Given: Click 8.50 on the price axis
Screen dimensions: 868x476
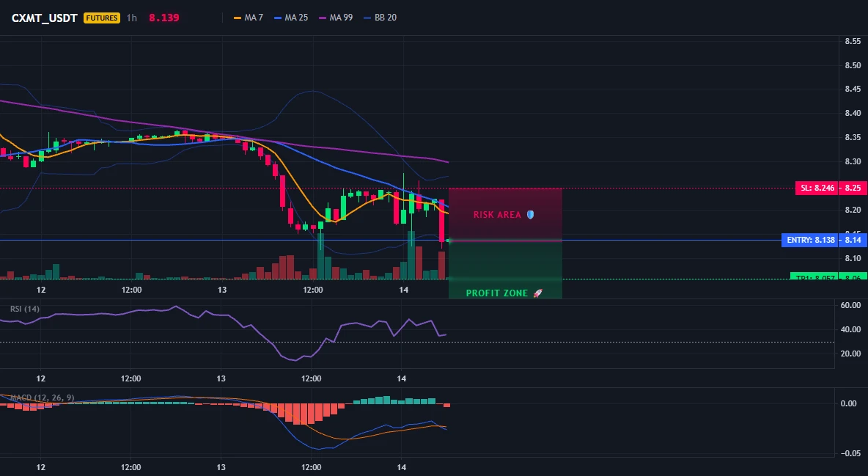Looking at the screenshot, I should pos(853,65).
